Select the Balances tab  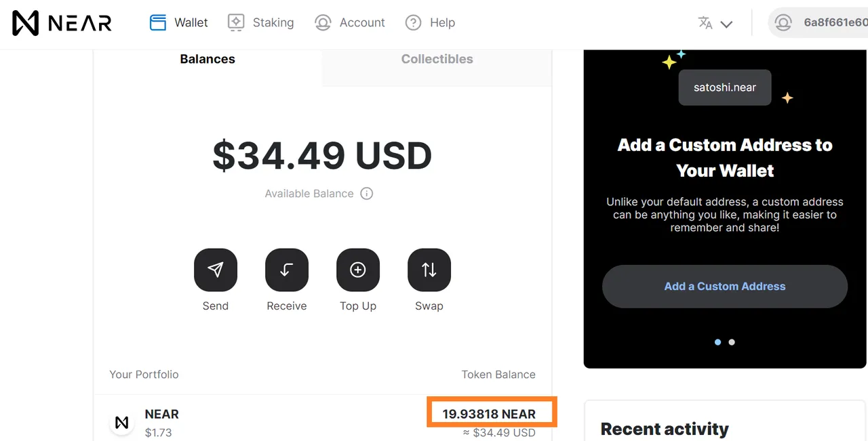pos(208,60)
